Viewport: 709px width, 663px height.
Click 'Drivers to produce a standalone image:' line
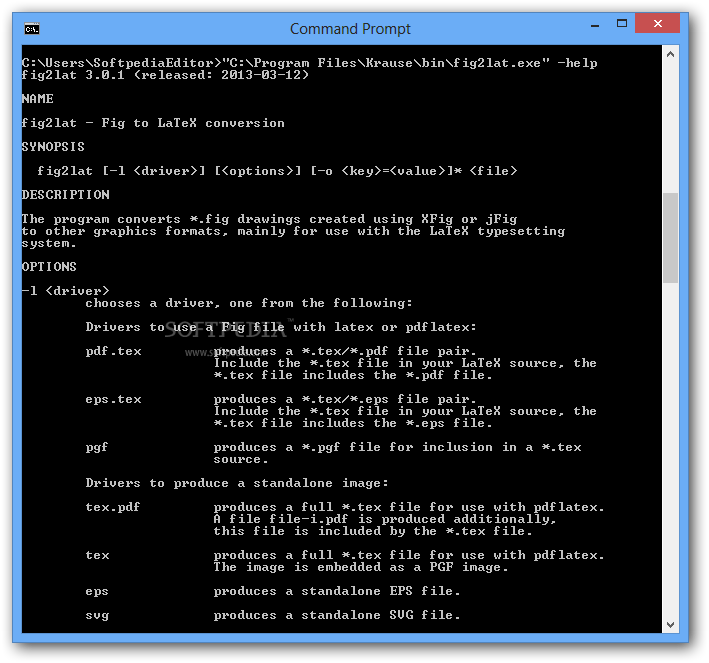tap(237, 483)
